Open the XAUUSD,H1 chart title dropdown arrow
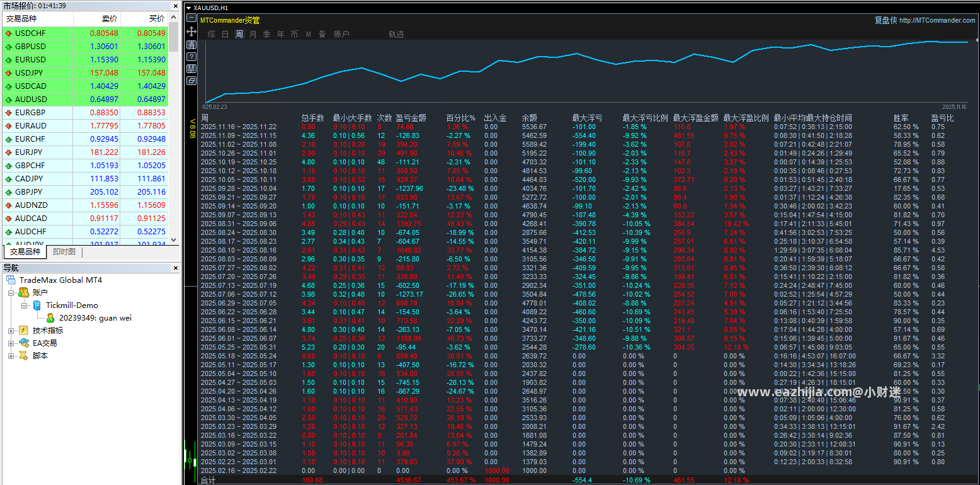Image resolution: width=980 pixels, height=485 pixels. tap(189, 8)
